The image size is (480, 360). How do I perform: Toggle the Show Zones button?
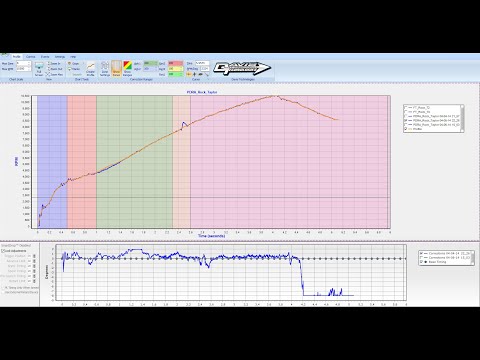pyautogui.click(x=116, y=69)
